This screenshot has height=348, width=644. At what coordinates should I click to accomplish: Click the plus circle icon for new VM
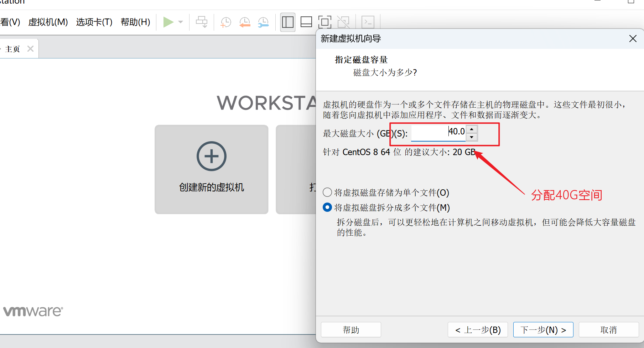(212, 156)
